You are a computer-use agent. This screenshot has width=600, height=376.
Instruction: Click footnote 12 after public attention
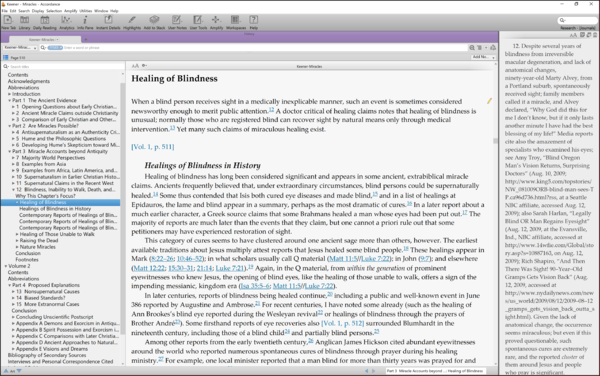click(x=271, y=109)
